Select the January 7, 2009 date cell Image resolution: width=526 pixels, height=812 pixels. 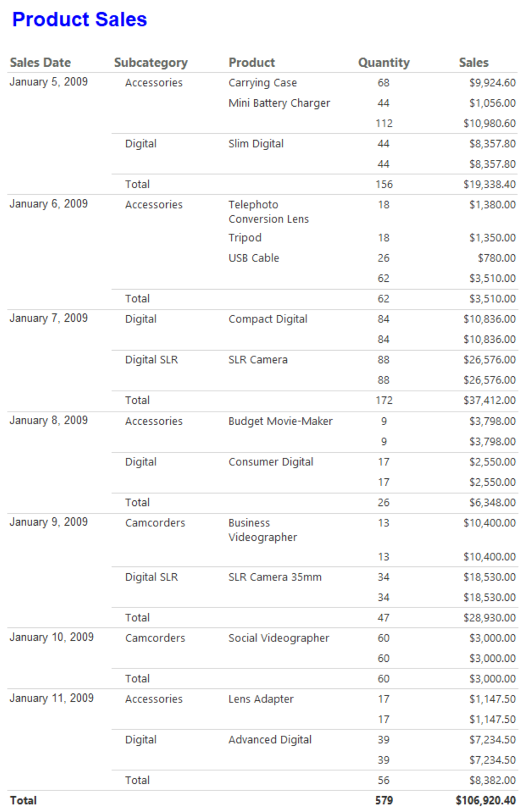49,318
